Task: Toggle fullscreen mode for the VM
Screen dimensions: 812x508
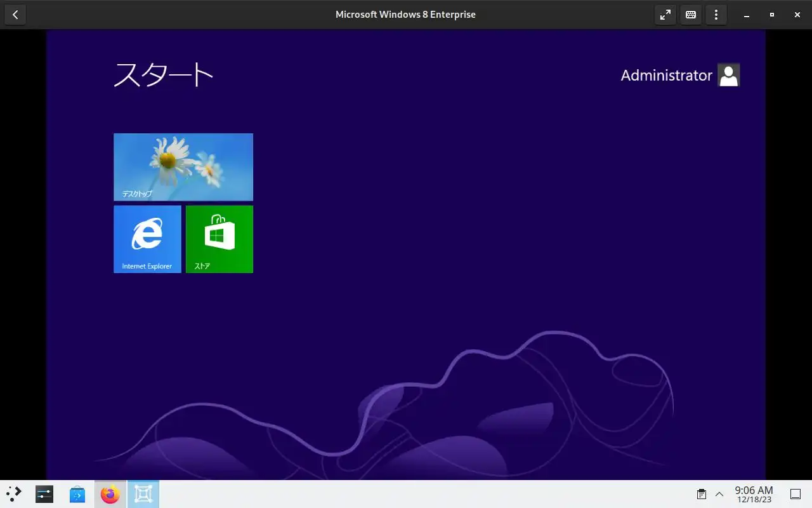Action: click(665, 15)
